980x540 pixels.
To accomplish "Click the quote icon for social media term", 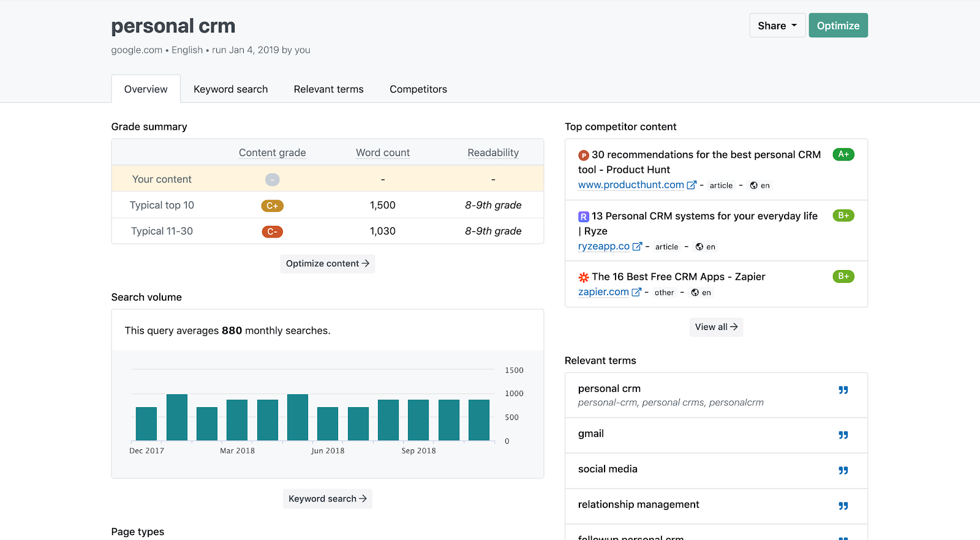I will pos(843,471).
